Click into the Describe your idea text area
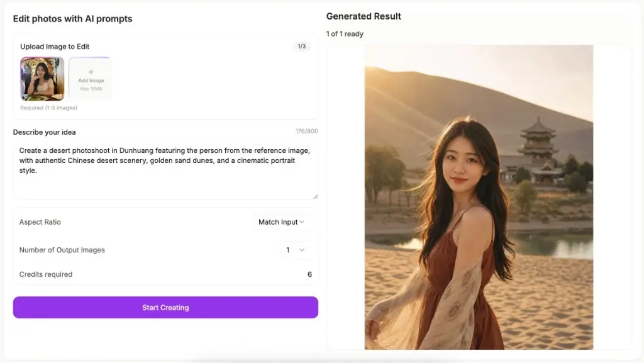The image size is (644, 363). [165, 170]
